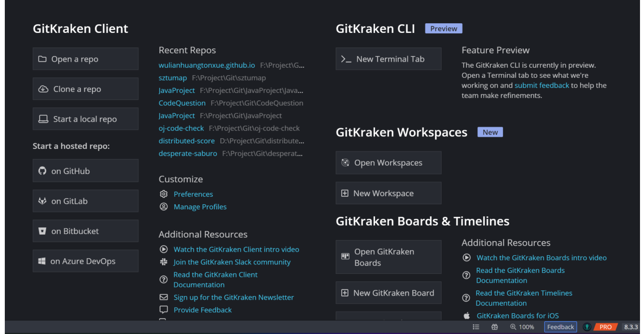Viewport: 644px width, 334px height.
Task: Click the terminal prompt icon on New Terminal Tab
Action: 346,59
